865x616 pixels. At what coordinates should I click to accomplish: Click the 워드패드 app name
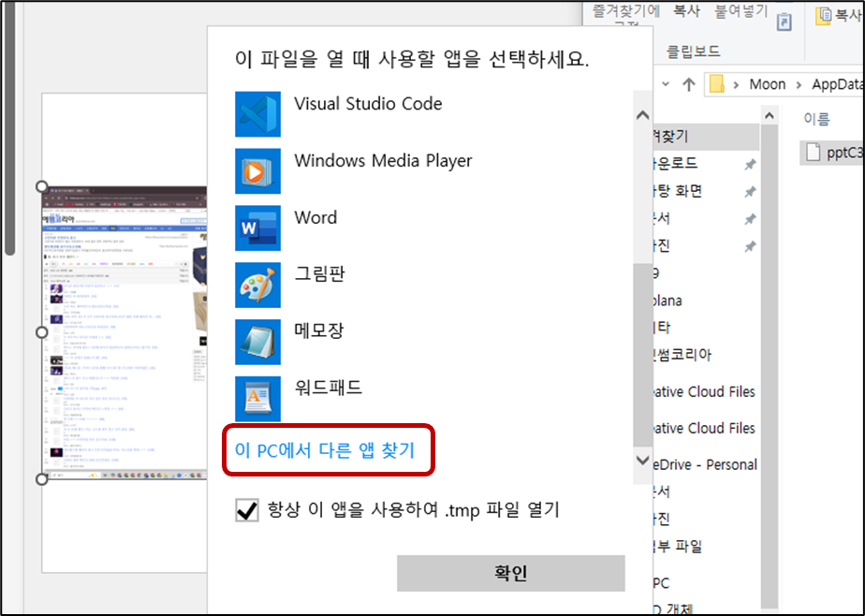(x=328, y=388)
